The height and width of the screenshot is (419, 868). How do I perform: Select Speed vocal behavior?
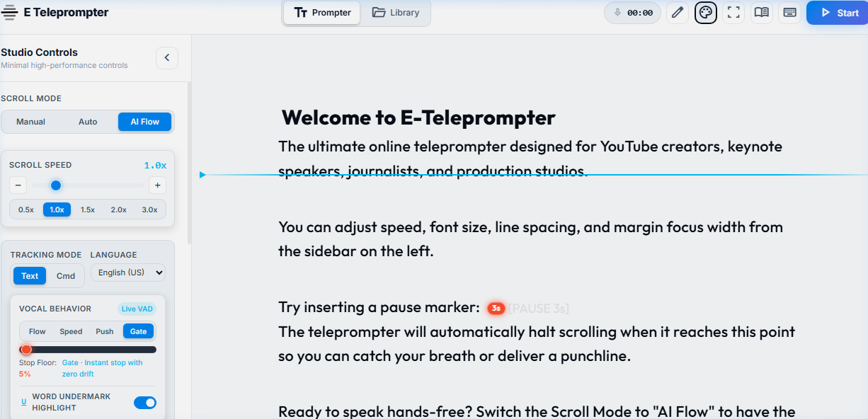(71, 331)
